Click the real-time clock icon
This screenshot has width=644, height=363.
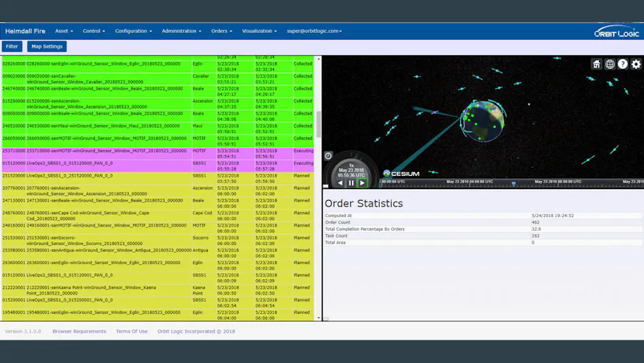pyautogui.click(x=328, y=156)
